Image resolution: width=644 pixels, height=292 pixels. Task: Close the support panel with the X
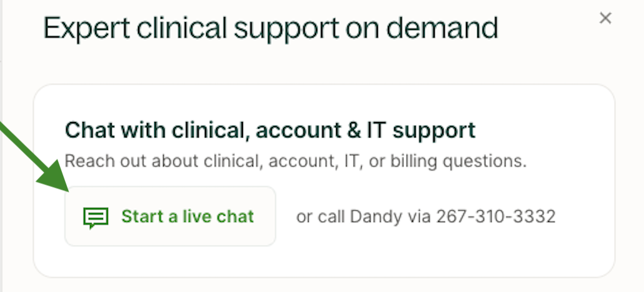click(x=605, y=18)
